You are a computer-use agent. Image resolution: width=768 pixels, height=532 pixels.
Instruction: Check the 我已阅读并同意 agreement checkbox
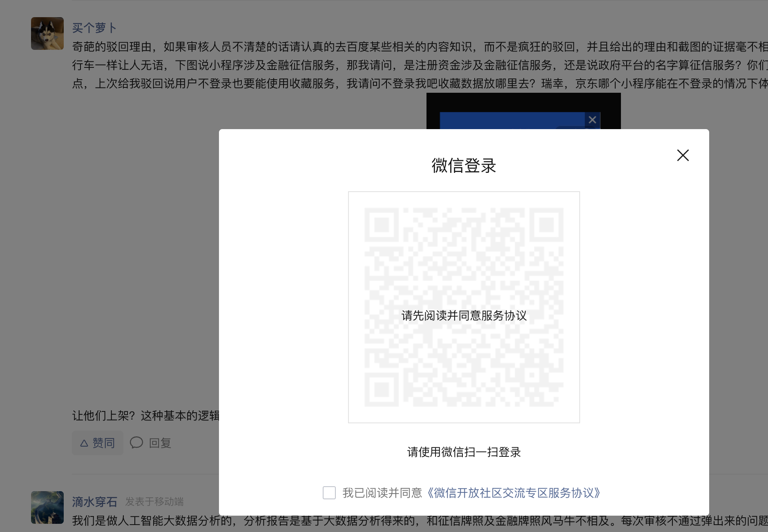329,493
